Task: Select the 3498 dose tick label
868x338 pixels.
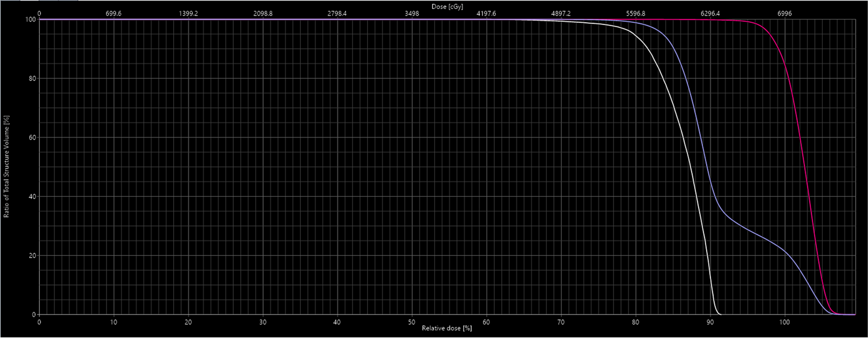Action: pyautogui.click(x=412, y=13)
